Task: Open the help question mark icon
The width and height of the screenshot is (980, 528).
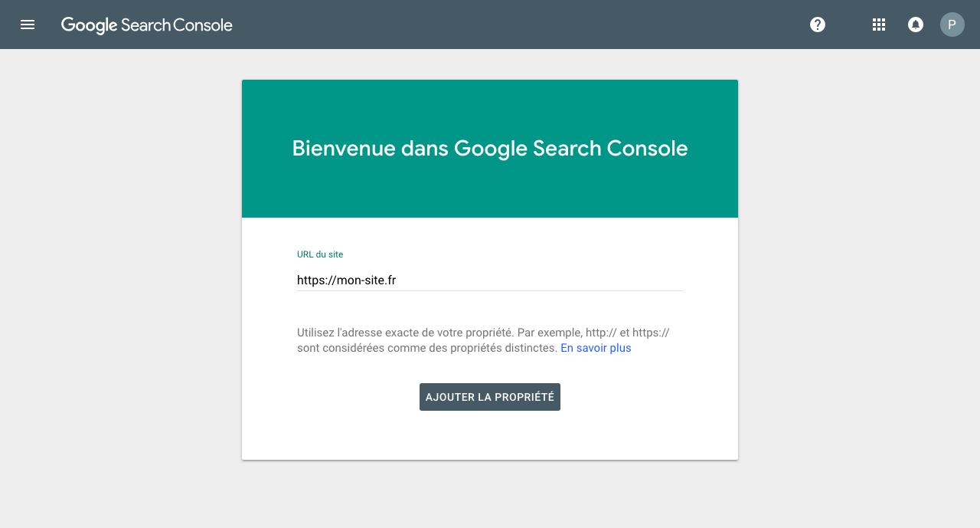Action: pos(818,25)
